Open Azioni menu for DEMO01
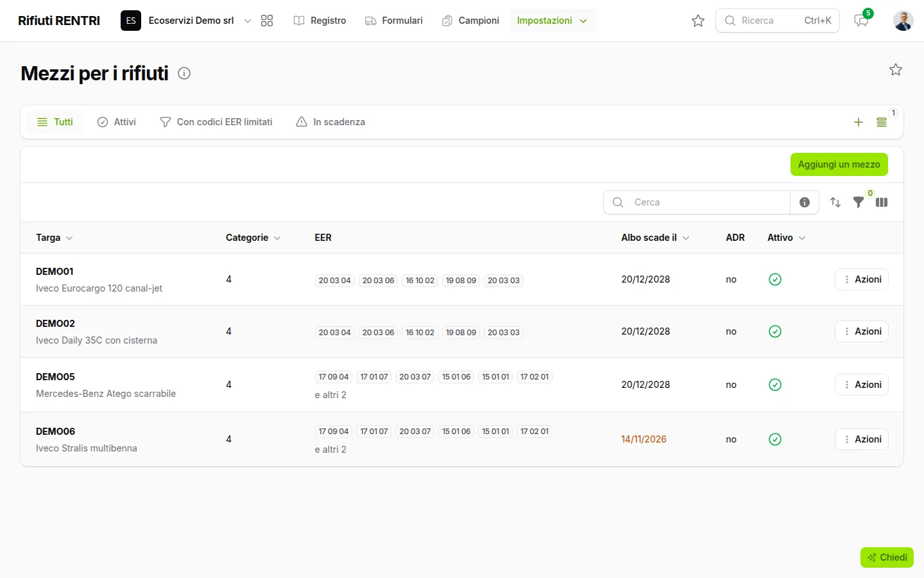Image resolution: width=924 pixels, height=578 pixels. [862, 279]
